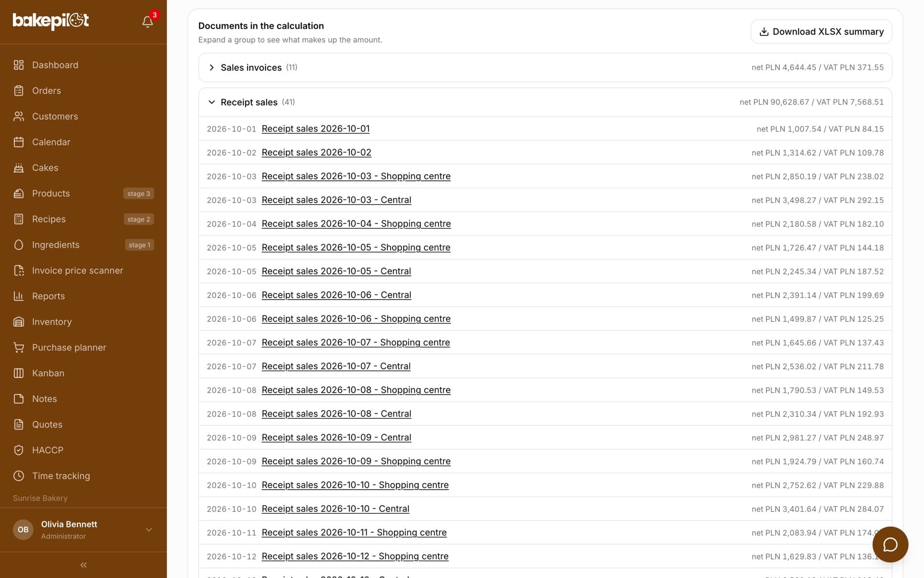Screen dimensions: 924x578
Task: Click the Inventory warehouse icon
Action: 18,322
